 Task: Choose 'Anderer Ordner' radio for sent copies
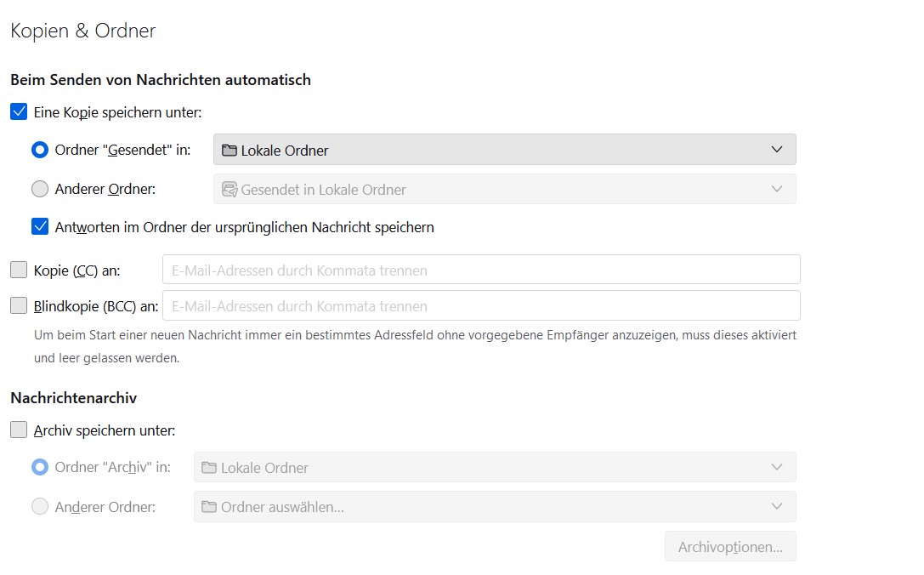pyautogui.click(x=40, y=190)
